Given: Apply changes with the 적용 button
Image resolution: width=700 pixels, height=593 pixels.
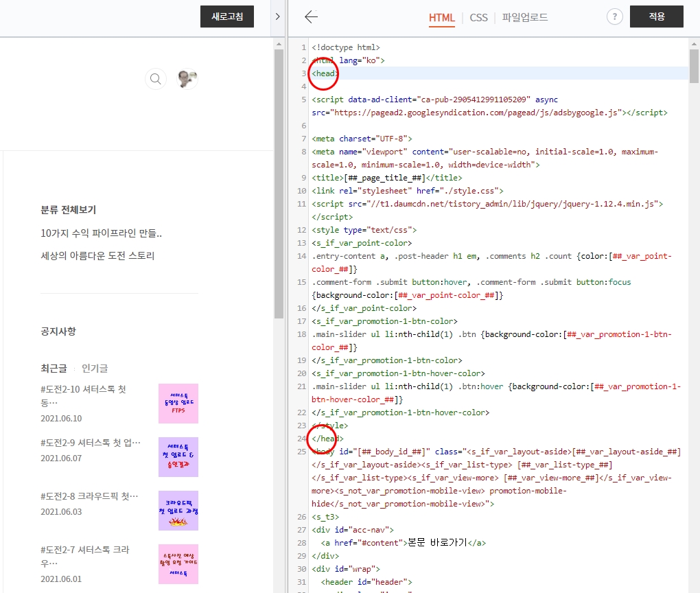Looking at the screenshot, I should tap(656, 16).
